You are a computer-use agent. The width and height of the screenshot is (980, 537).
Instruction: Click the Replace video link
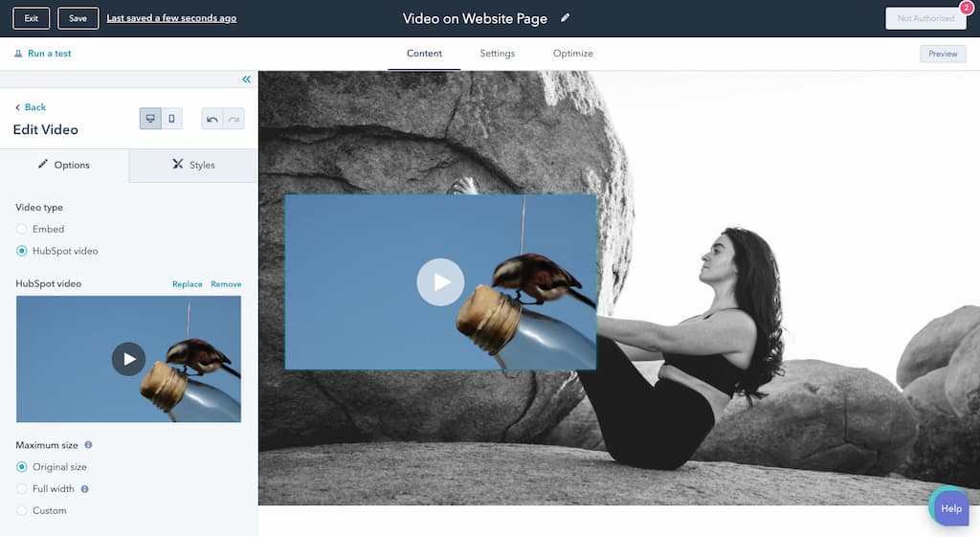coord(187,284)
